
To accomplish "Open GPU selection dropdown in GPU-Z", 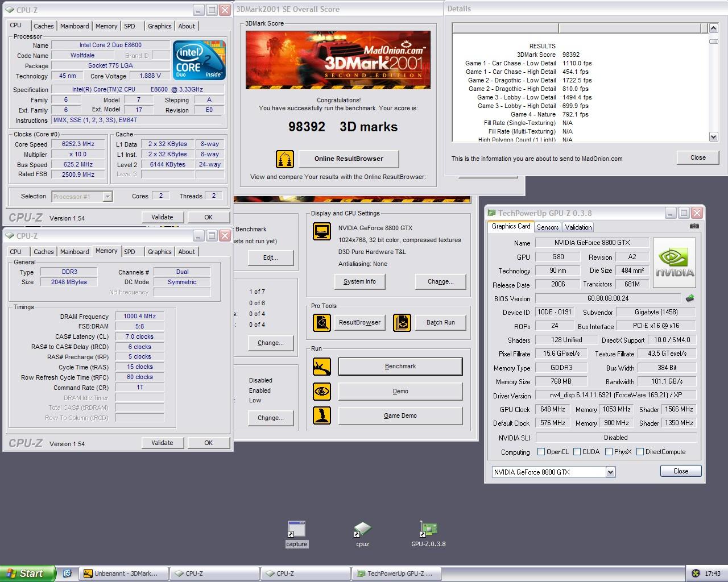I will (x=610, y=472).
